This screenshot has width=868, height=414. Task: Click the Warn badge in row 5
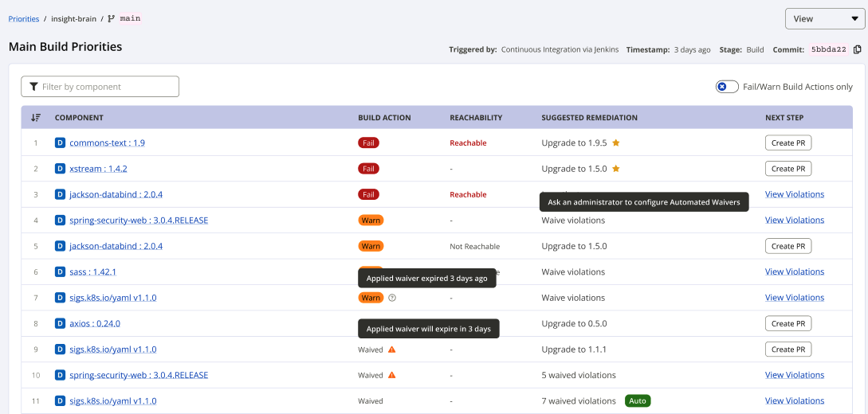point(371,246)
